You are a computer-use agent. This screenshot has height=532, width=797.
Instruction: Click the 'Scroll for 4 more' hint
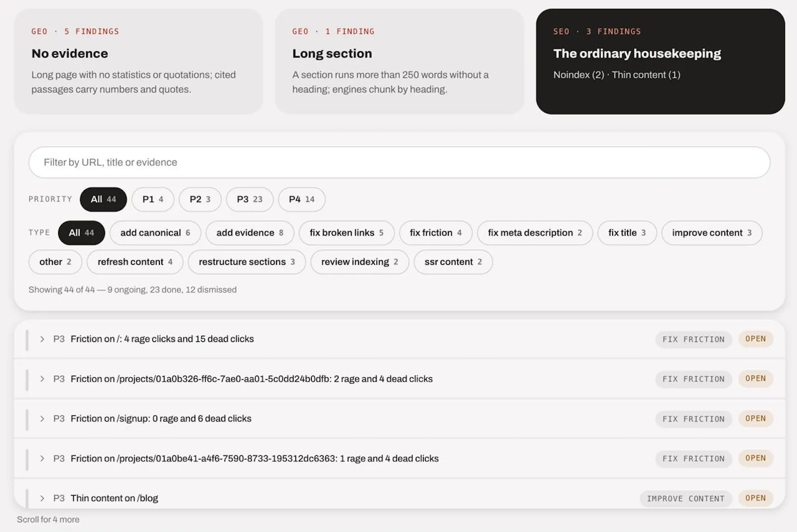48,520
